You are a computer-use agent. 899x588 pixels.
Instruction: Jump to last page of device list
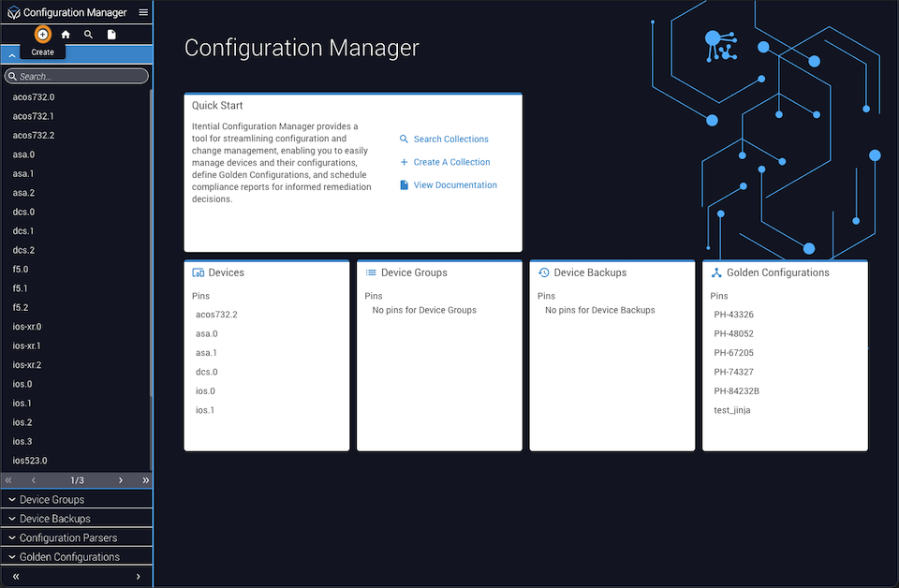click(x=146, y=480)
